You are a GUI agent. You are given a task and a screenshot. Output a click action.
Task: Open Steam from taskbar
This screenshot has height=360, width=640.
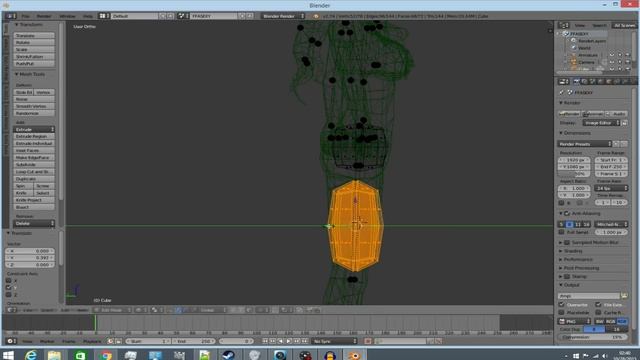coord(229,355)
